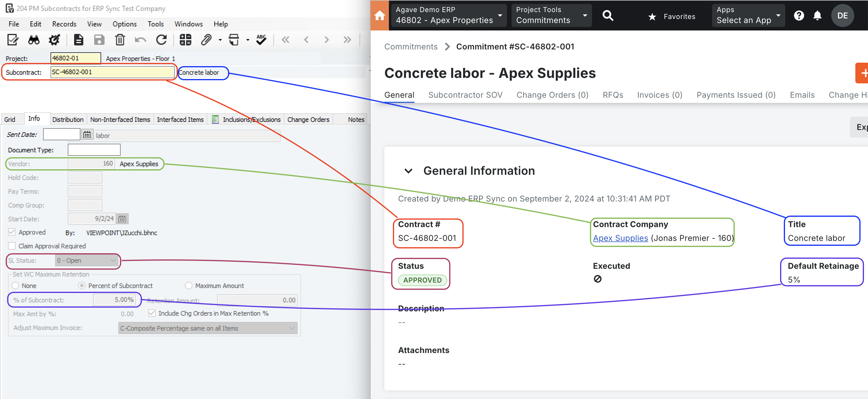Open the File menu
868x399 pixels.
13,24
